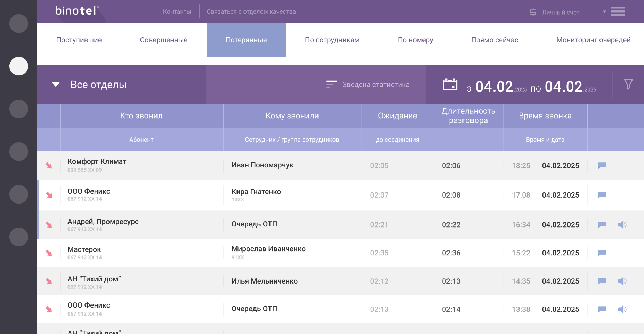Open the Контакты link
644x334 pixels.
(x=177, y=12)
